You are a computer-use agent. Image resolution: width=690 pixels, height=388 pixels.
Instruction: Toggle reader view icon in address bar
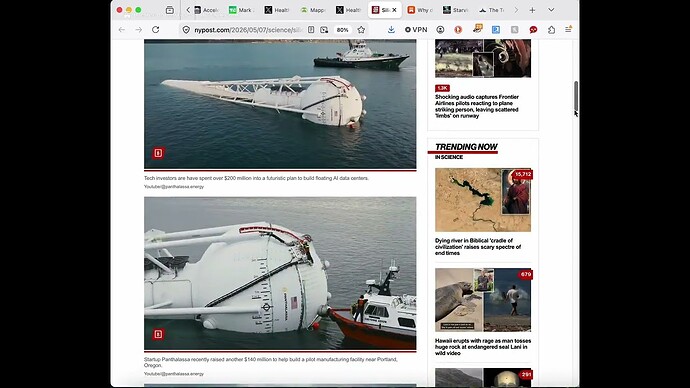[311, 29]
